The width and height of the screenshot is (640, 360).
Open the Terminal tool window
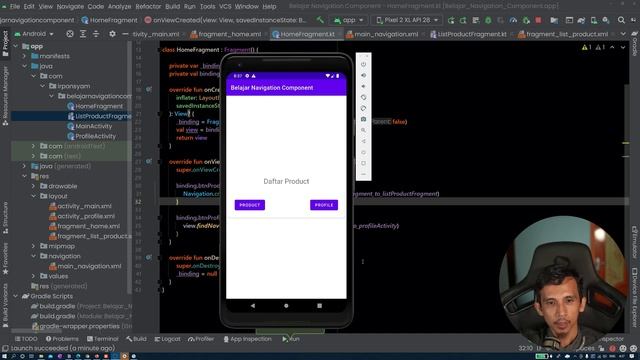pos(102,339)
